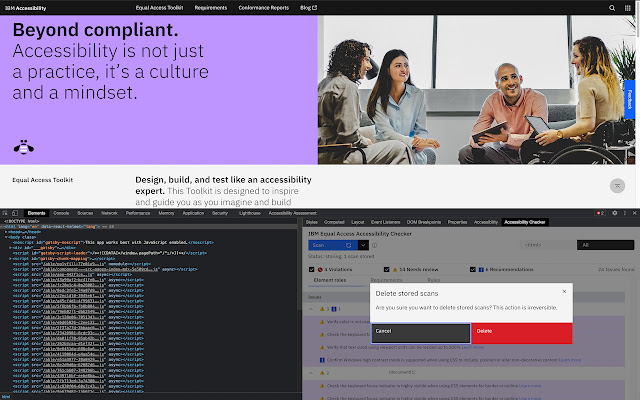Viewport: 640px width, 400px height.
Task: Open DevTools settings gear
Action: [x=614, y=213]
